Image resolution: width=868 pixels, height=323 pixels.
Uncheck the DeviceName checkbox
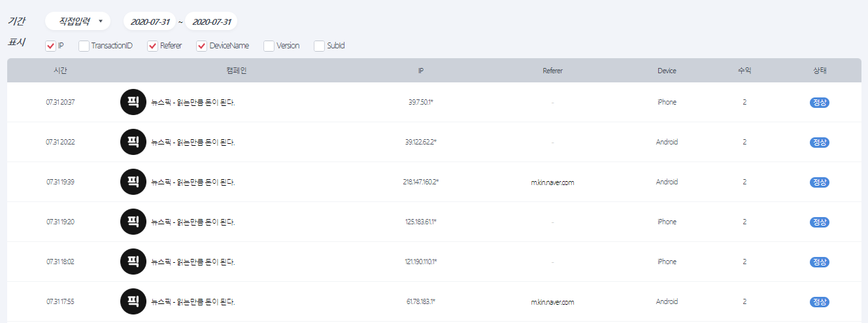coord(202,46)
